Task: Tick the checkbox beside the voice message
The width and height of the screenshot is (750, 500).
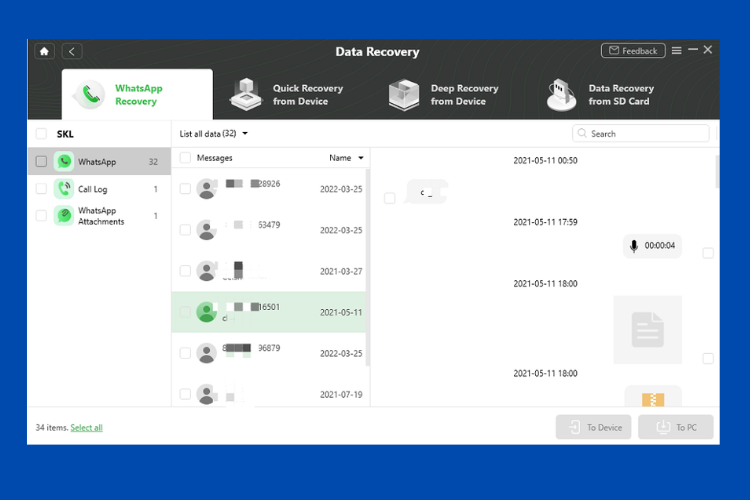Action: pyautogui.click(x=708, y=253)
